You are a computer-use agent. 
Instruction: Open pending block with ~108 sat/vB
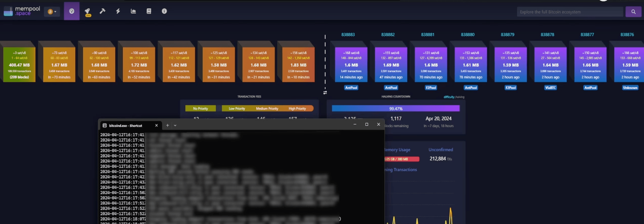(x=139, y=65)
